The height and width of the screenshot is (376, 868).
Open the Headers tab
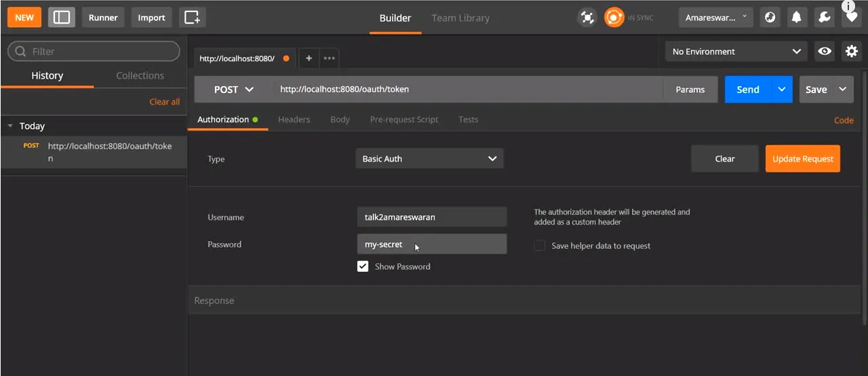(x=294, y=119)
